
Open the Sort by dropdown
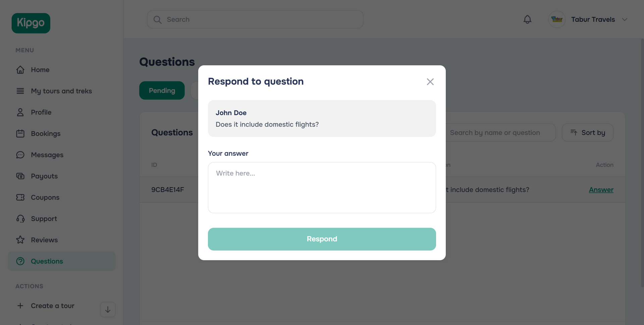coord(587,132)
